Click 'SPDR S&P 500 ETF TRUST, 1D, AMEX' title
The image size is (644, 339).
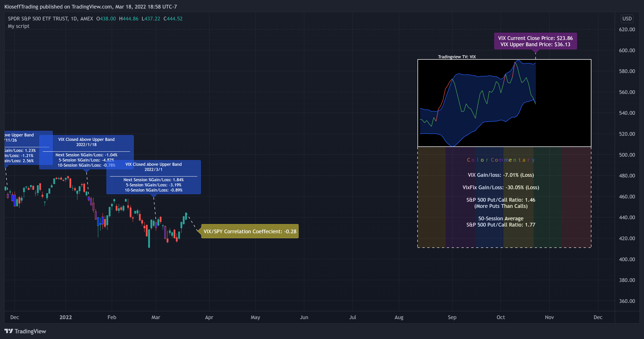click(50, 18)
